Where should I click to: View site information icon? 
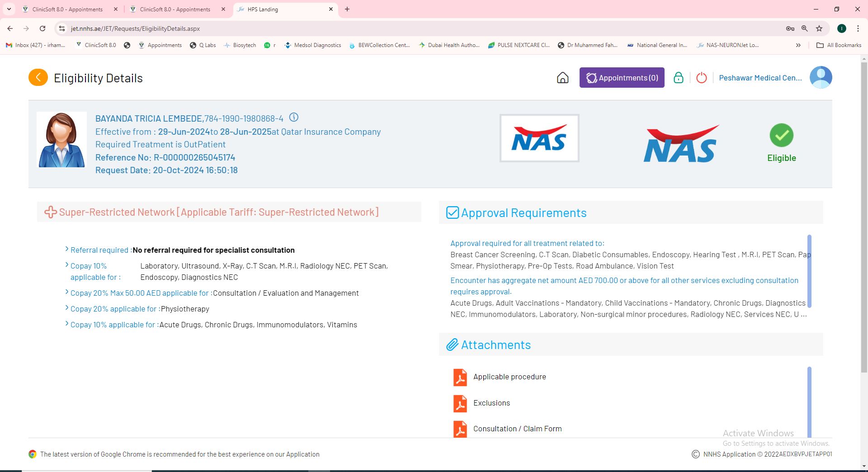point(62,28)
